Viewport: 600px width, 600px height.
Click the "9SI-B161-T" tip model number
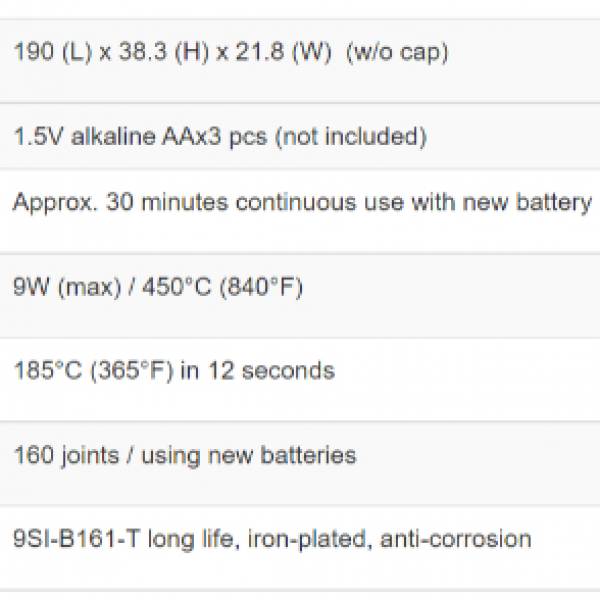click(x=77, y=539)
